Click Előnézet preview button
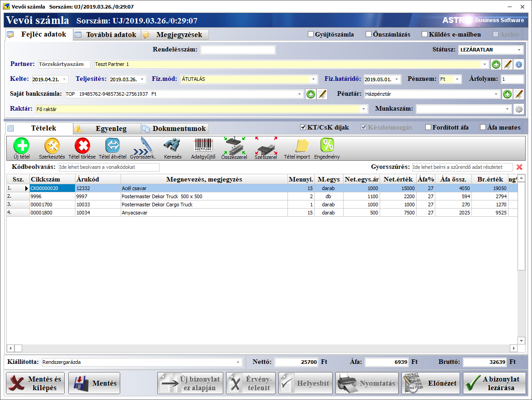This screenshot has width=532, height=400. [x=431, y=383]
